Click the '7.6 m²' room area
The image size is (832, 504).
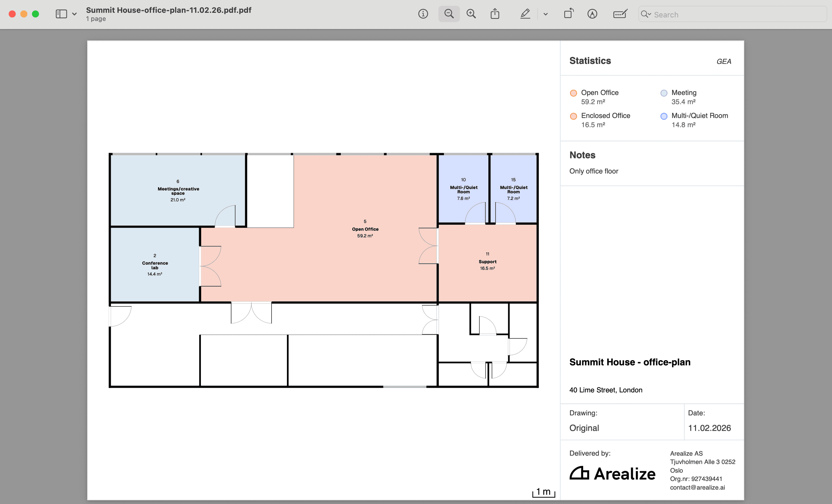464,199
